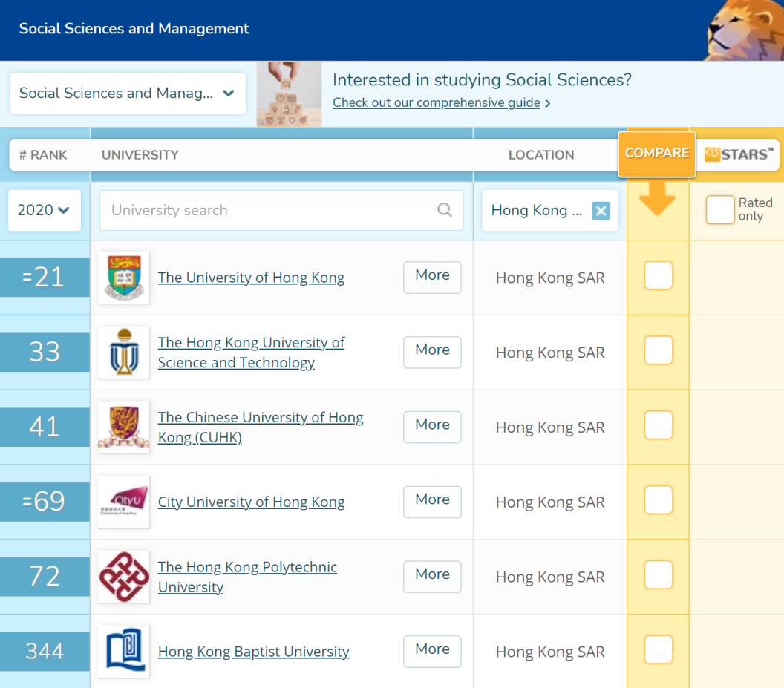The width and height of the screenshot is (784, 688).
Task: Click rank 41 cell
Action: [45, 427]
